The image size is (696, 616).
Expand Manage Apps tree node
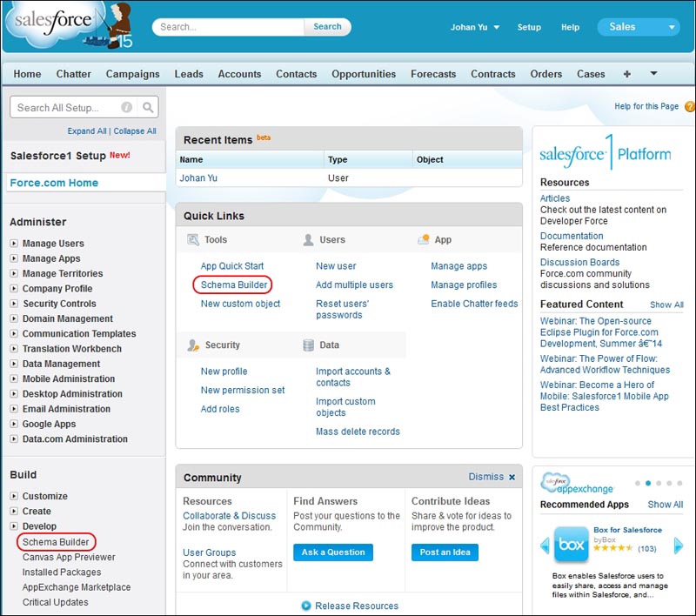[14, 258]
